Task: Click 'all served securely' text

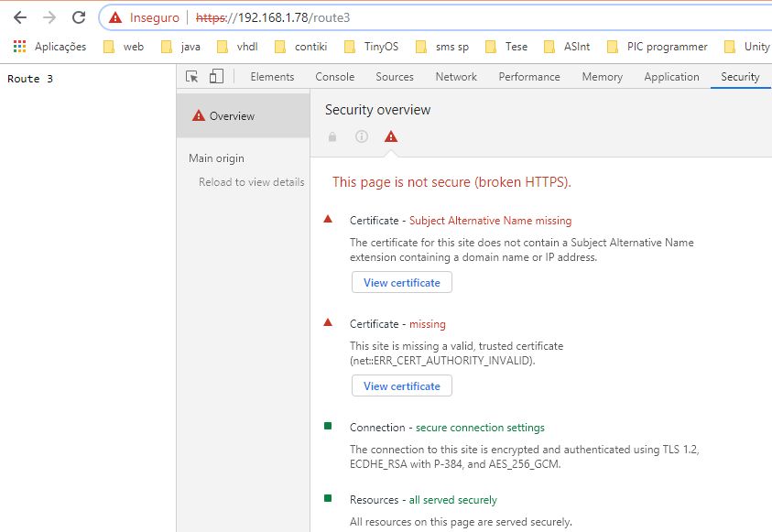Action: pos(453,500)
